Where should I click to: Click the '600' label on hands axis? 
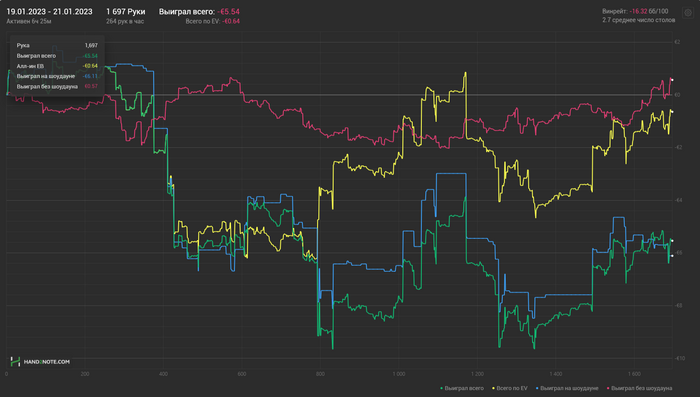click(x=242, y=374)
